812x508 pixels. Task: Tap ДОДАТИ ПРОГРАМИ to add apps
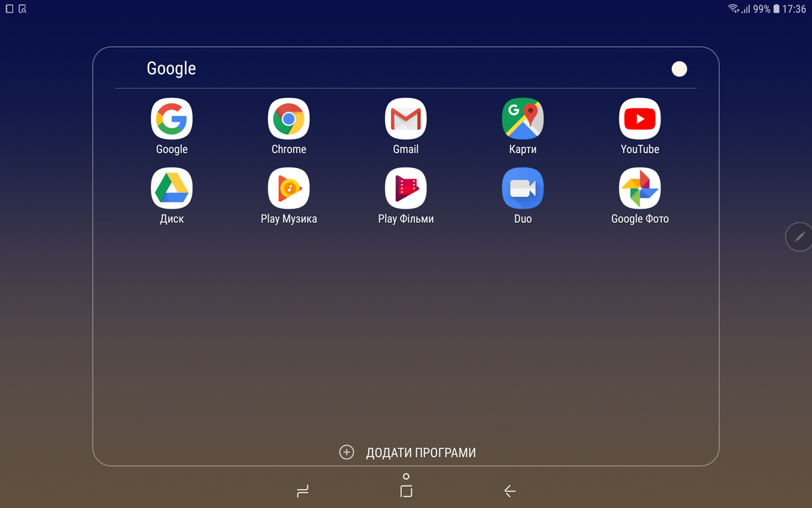coord(407,452)
